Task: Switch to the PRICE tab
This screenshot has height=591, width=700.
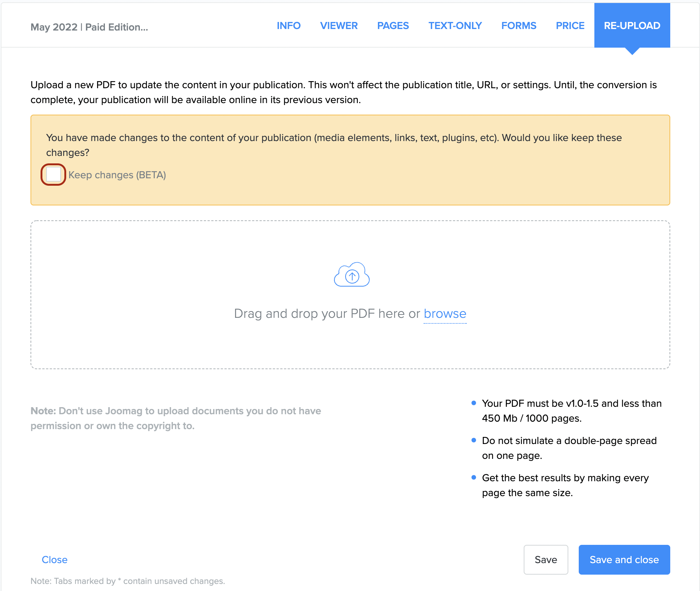Action: pyautogui.click(x=570, y=26)
